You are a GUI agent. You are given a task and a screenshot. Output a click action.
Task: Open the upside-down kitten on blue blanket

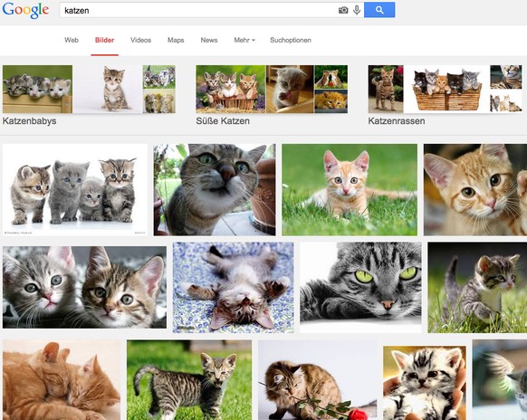234,288
